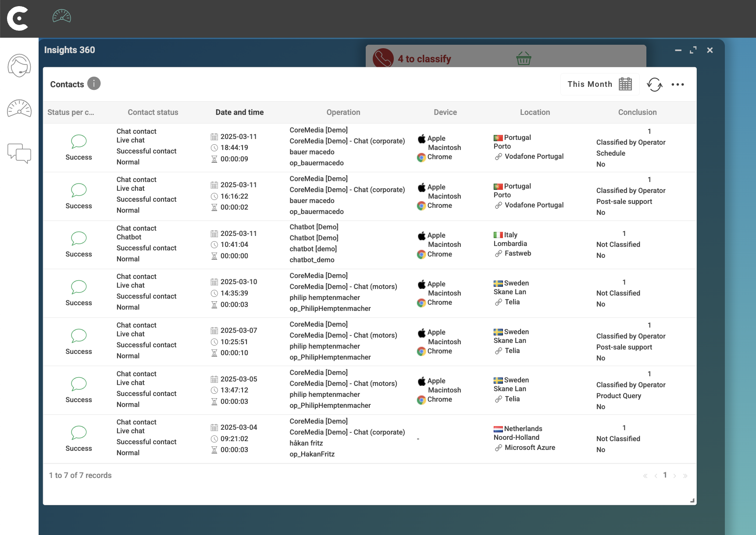Click the Netherlands flag icon
Viewport: 756px width, 535px height.
click(498, 429)
